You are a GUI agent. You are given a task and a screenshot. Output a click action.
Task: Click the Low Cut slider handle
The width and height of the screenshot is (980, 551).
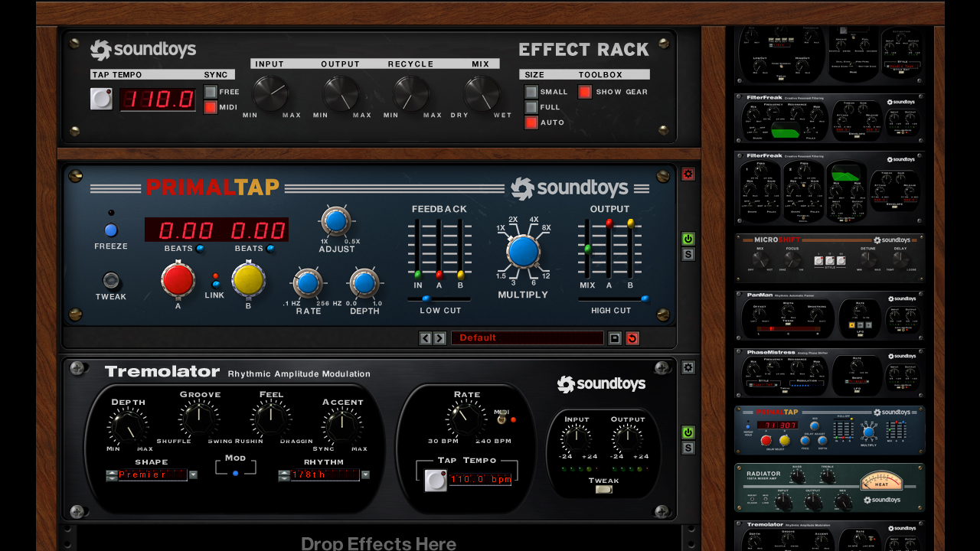tap(426, 298)
